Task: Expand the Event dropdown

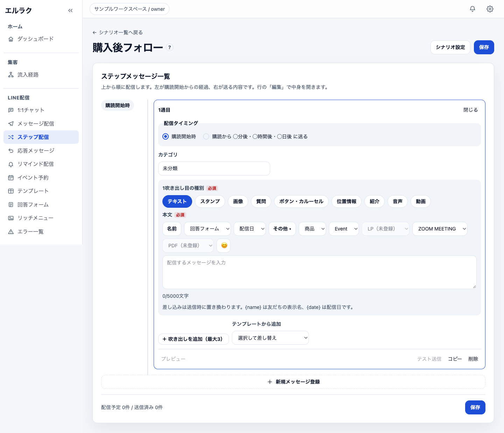Action: [x=344, y=229]
